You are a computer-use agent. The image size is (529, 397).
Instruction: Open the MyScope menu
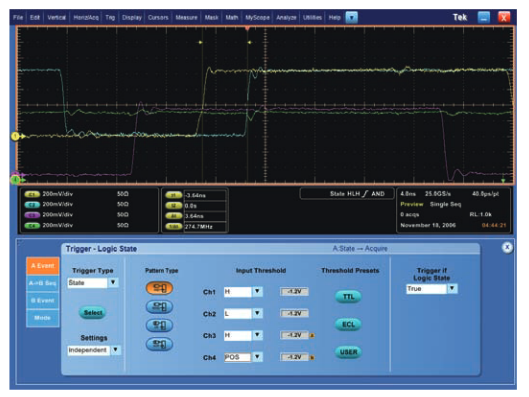[257, 18]
